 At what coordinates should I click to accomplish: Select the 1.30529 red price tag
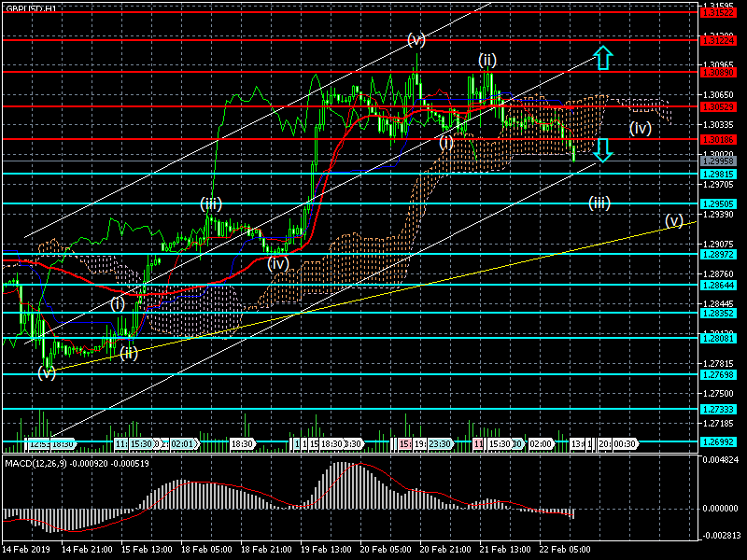(x=718, y=107)
